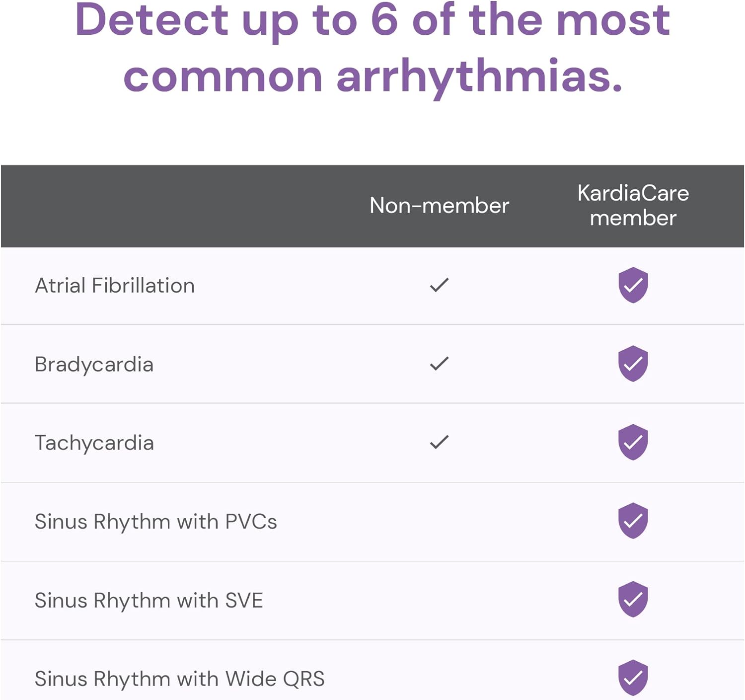Select the KardiaCare member column header
This screenshot has height=700, width=745.
tap(633, 206)
